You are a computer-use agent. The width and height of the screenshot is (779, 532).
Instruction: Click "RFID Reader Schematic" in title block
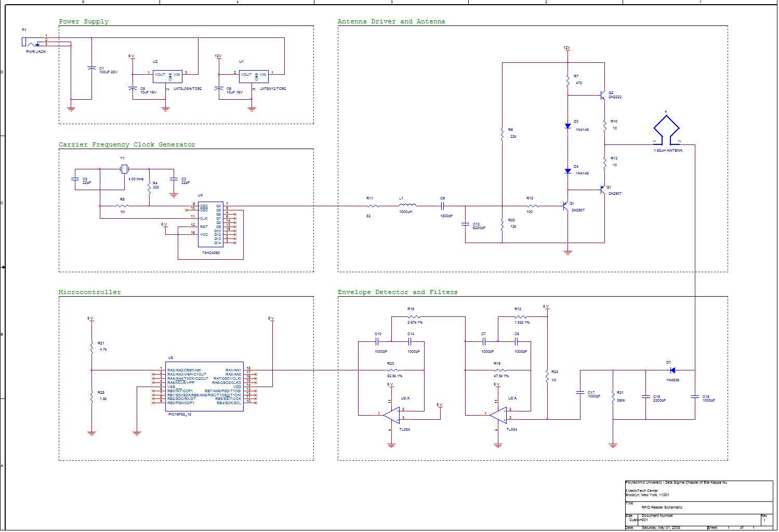tap(662, 507)
